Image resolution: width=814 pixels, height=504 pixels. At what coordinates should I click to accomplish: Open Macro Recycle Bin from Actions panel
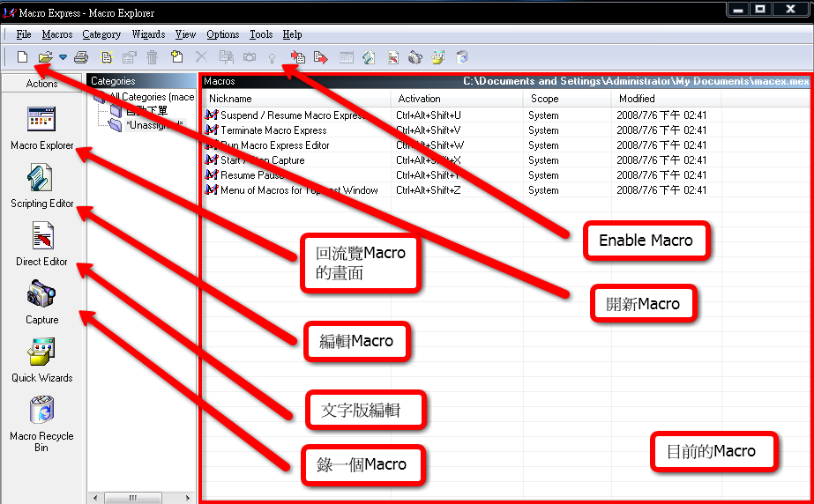pos(42,424)
